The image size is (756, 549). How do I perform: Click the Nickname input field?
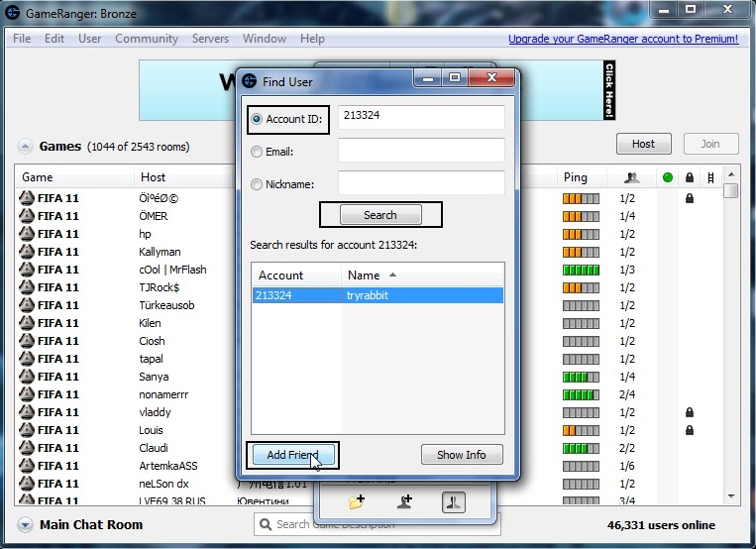[x=421, y=183]
